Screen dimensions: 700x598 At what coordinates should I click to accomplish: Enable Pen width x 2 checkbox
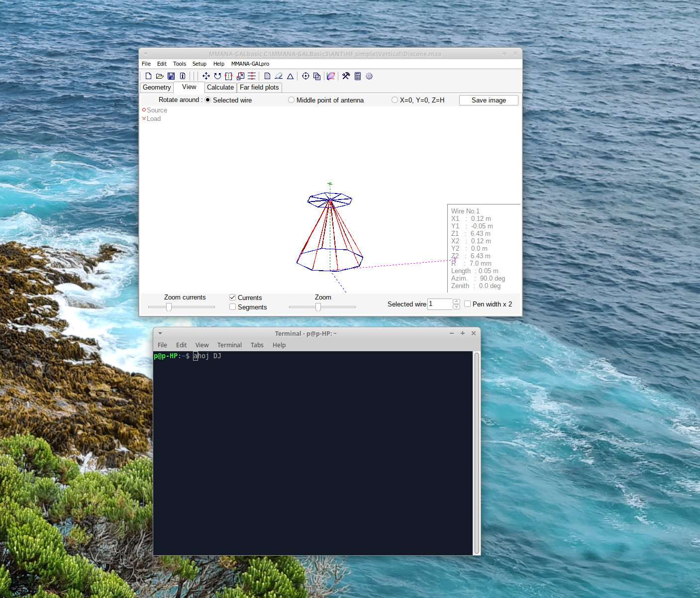tap(468, 304)
